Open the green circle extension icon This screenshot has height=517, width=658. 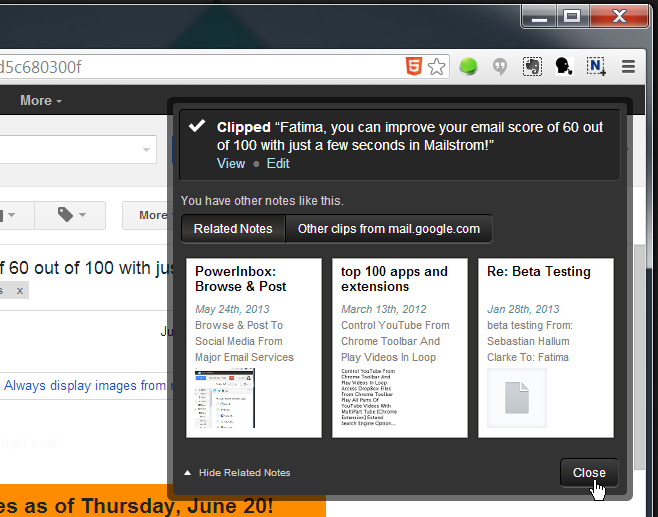[468, 66]
